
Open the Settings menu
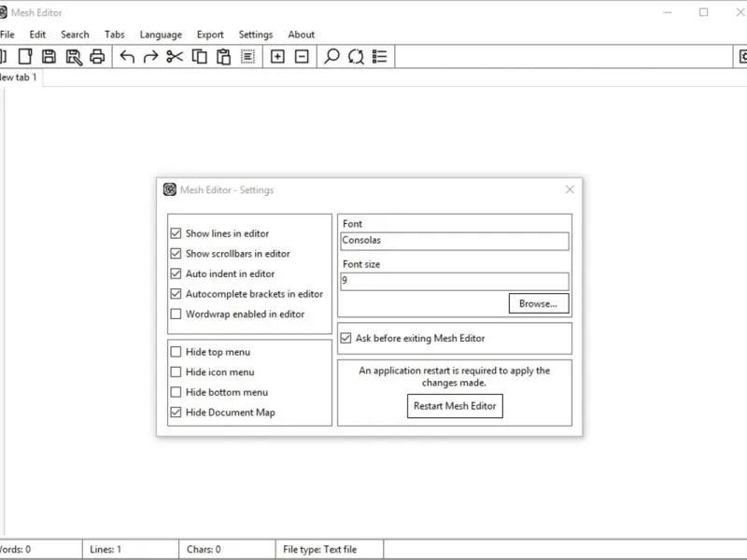pyautogui.click(x=256, y=35)
